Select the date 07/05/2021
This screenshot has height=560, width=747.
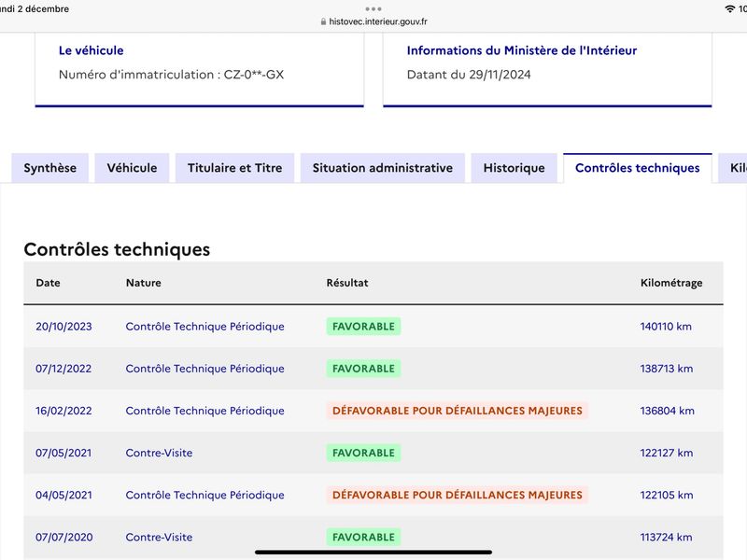click(x=63, y=453)
